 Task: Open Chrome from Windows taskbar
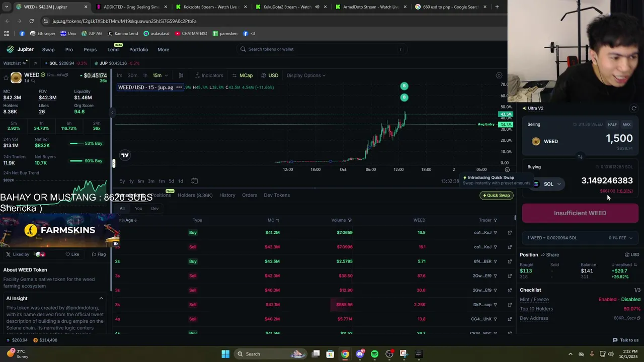[345, 354]
